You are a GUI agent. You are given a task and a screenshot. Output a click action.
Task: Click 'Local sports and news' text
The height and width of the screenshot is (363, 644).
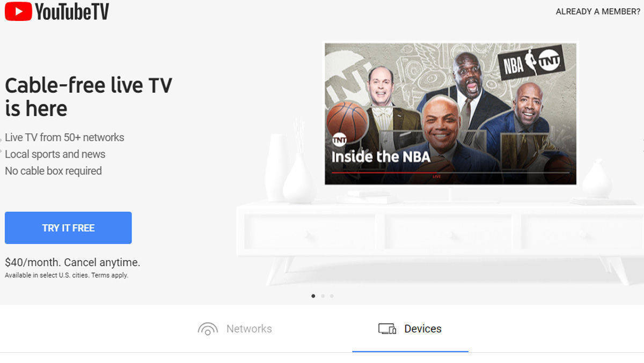[x=55, y=154]
